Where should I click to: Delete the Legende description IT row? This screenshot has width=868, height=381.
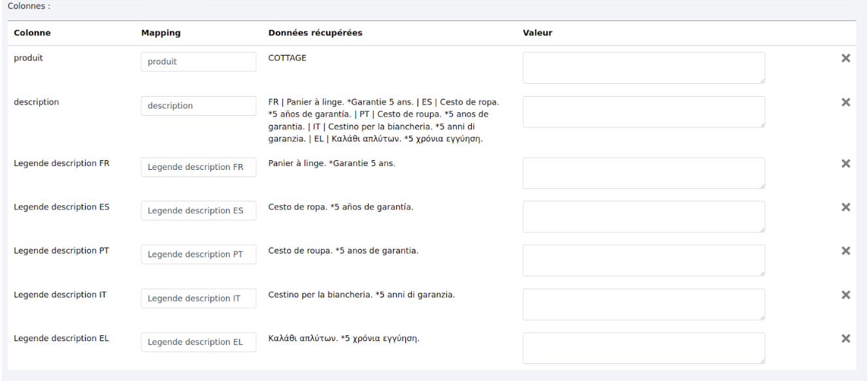(845, 295)
